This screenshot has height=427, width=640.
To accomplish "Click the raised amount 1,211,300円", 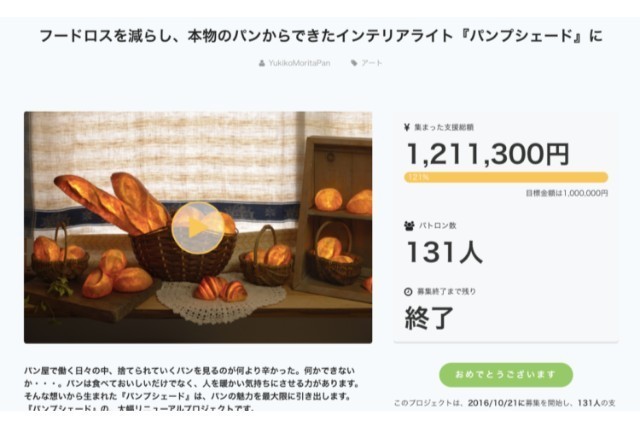I will point(487,153).
